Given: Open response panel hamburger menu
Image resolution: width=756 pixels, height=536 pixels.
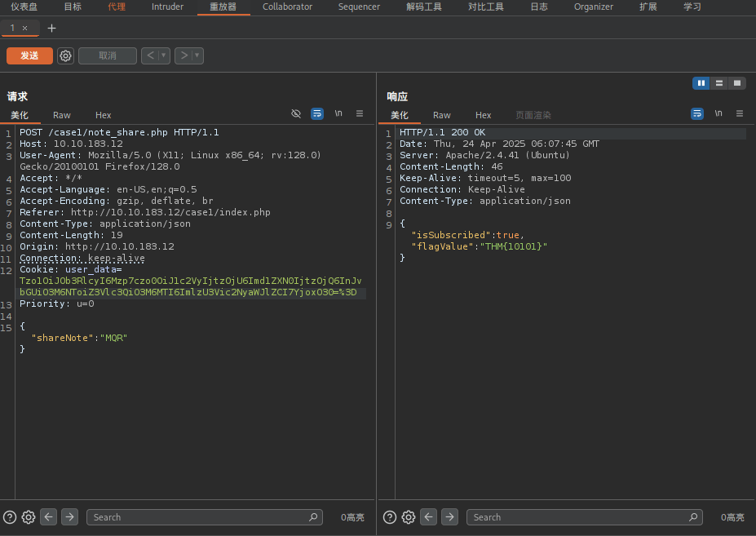Looking at the screenshot, I should 740,113.
